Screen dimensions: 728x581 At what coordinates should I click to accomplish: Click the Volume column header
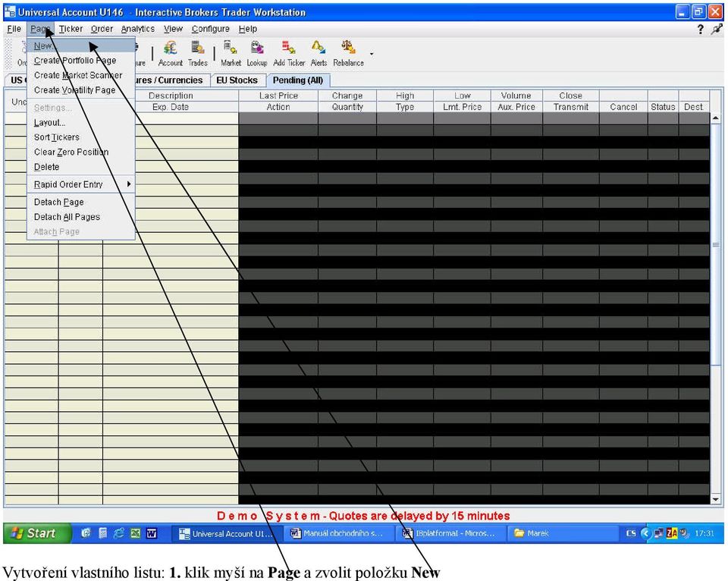pos(516,96)
